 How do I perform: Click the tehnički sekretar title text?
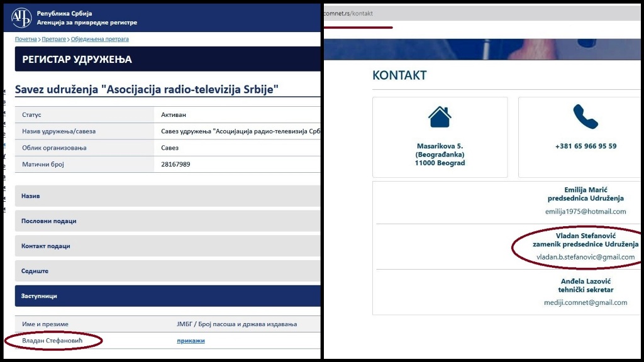click(586, 290)
